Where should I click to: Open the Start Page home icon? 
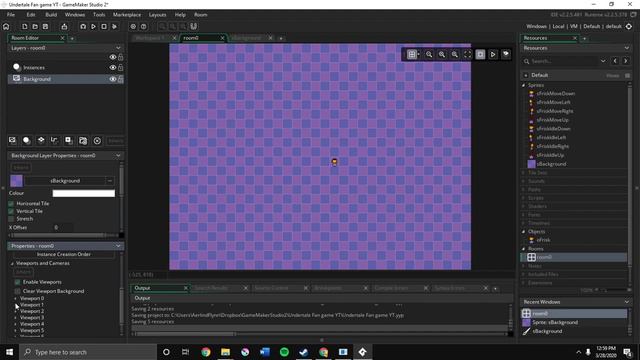6,27
